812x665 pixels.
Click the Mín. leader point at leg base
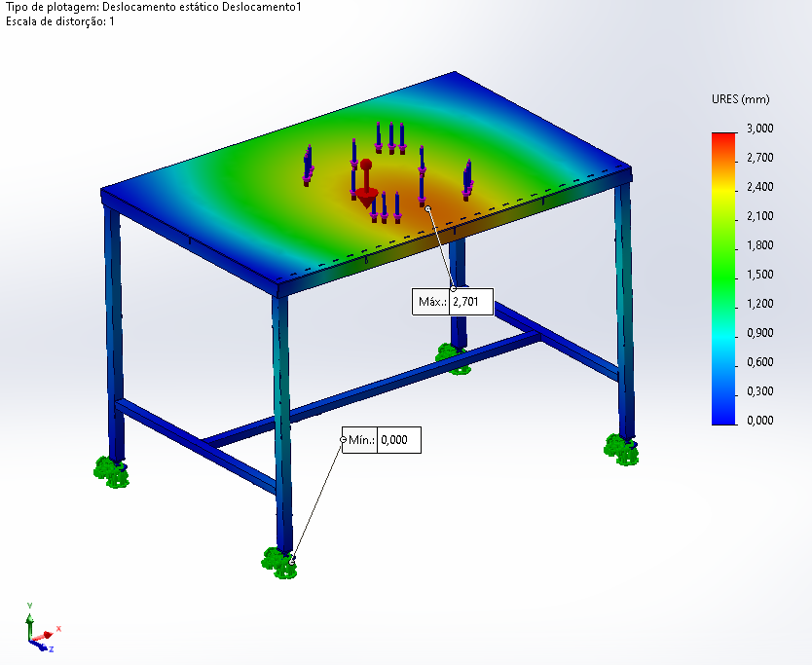tap(291, 562)
